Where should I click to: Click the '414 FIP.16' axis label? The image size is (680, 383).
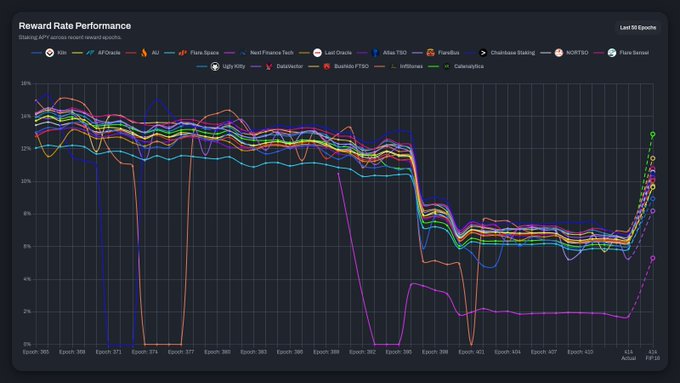tap(653, 355)
